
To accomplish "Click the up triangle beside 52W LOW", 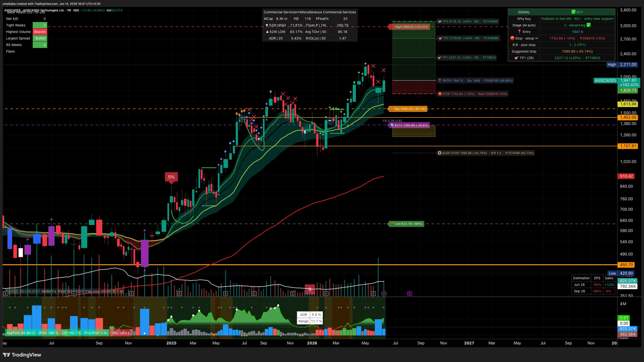I will tap(267, 32).
